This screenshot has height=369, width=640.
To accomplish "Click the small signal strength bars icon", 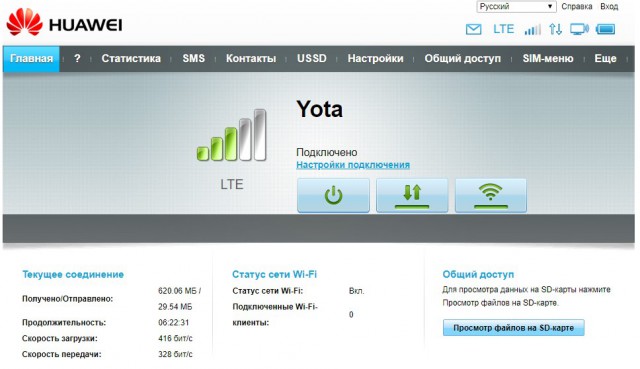I will coord(533,29).
